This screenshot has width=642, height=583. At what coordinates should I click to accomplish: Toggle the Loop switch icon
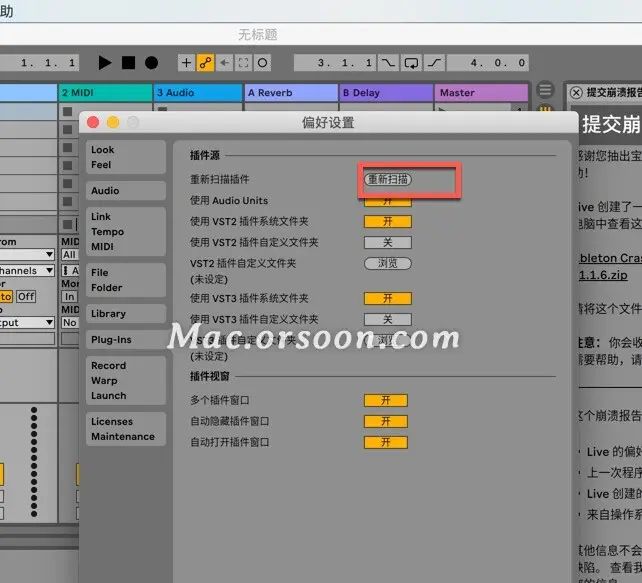411,63
